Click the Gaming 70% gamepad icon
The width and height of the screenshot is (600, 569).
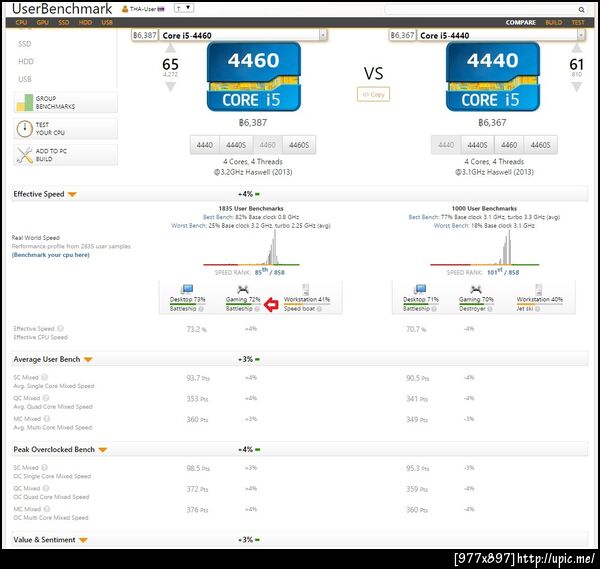[x=476, y=289]
